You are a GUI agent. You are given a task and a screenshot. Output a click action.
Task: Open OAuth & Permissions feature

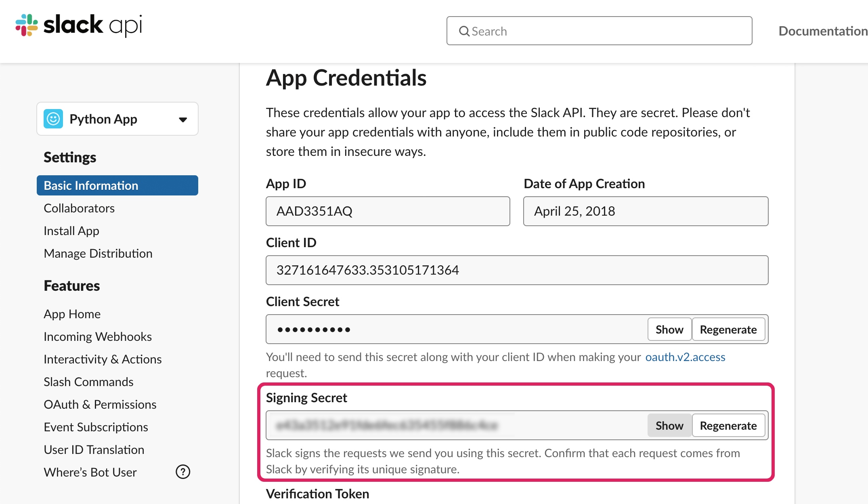click(100, 404)
